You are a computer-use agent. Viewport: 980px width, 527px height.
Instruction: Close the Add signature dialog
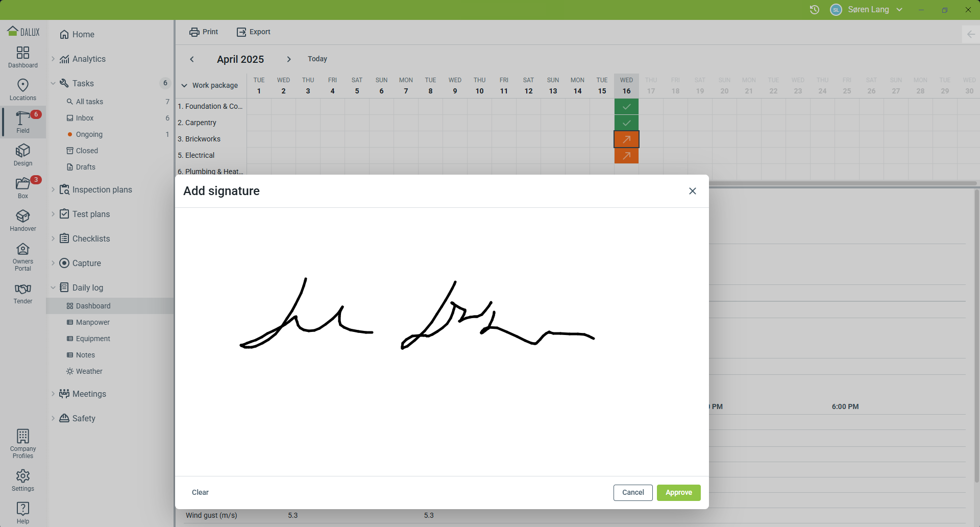click(692, 191)
